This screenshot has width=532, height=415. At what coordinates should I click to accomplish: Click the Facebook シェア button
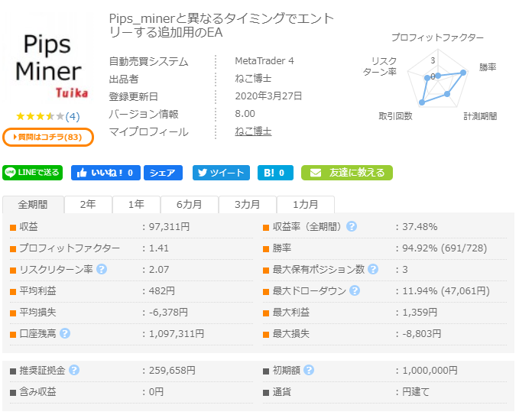pos(164,173)
